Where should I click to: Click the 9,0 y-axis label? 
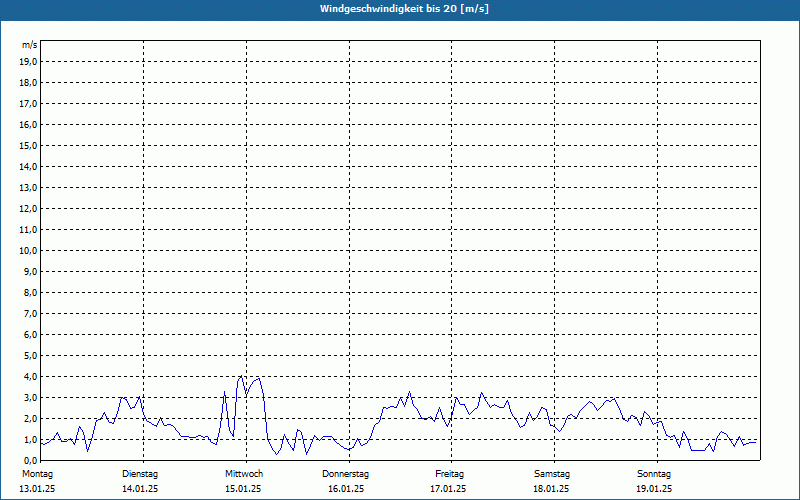[x=30, y=271]
